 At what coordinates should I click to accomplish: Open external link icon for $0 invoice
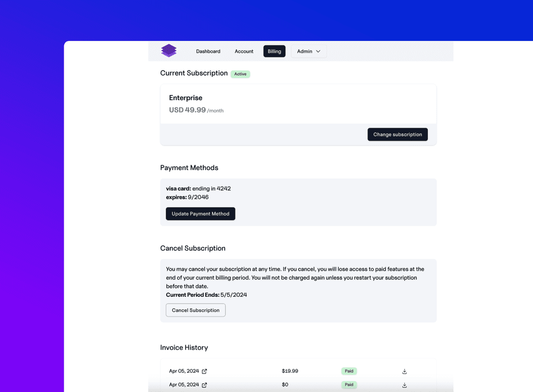pos(204,385)
